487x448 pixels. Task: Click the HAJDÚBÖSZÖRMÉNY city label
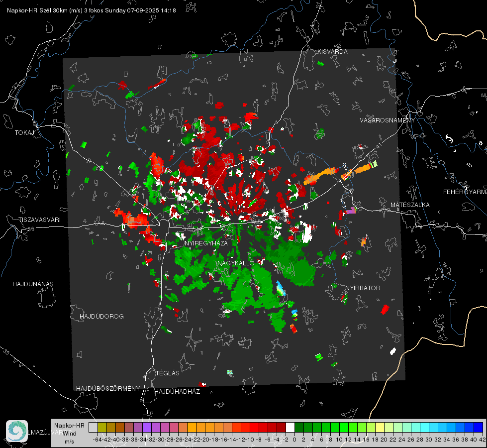(x=108, y=389)
